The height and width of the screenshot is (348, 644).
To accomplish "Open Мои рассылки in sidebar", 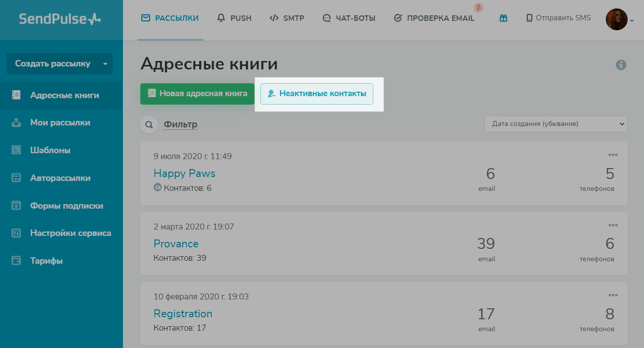I will point(61,122).
